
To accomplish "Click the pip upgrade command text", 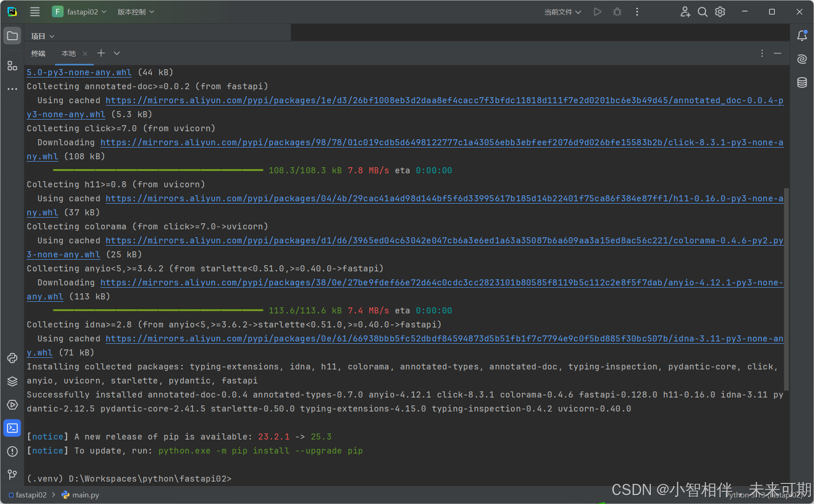I will [x=260, y=451].
